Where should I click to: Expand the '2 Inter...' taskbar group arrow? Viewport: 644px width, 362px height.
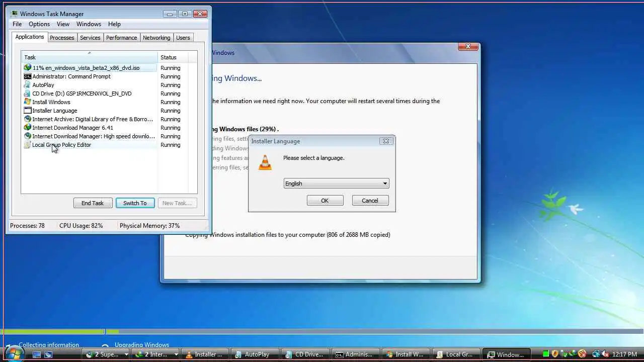click(176, 354)
